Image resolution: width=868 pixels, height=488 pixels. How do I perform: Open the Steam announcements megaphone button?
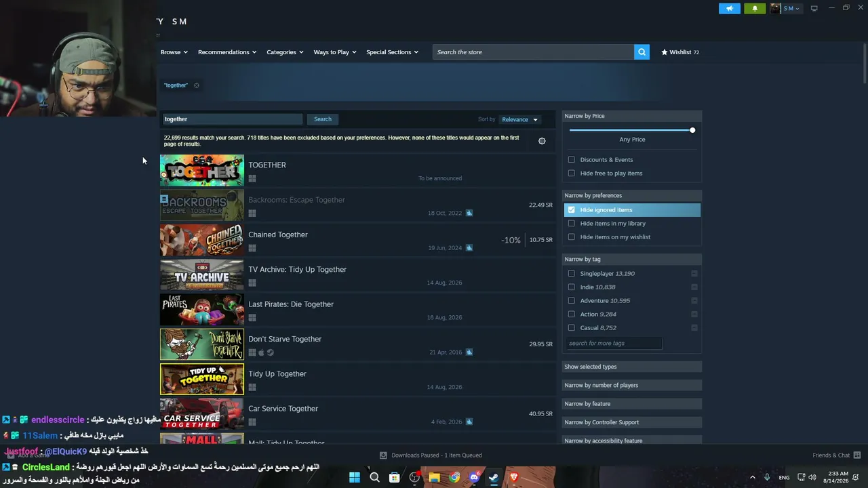(730, 8)
